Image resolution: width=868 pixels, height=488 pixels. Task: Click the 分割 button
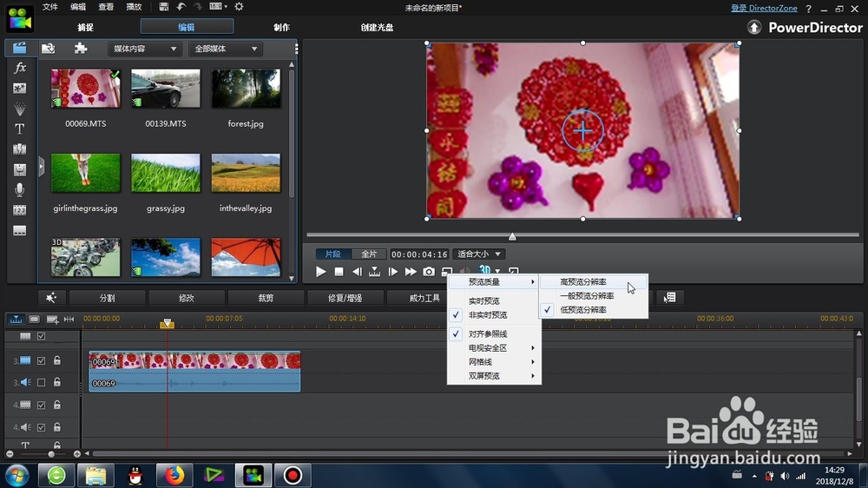[107, 298]
